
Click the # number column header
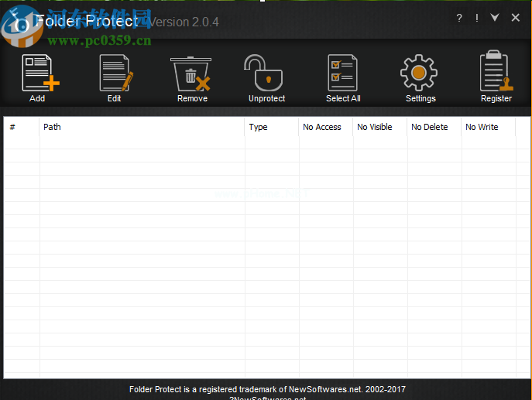(22, 127)
